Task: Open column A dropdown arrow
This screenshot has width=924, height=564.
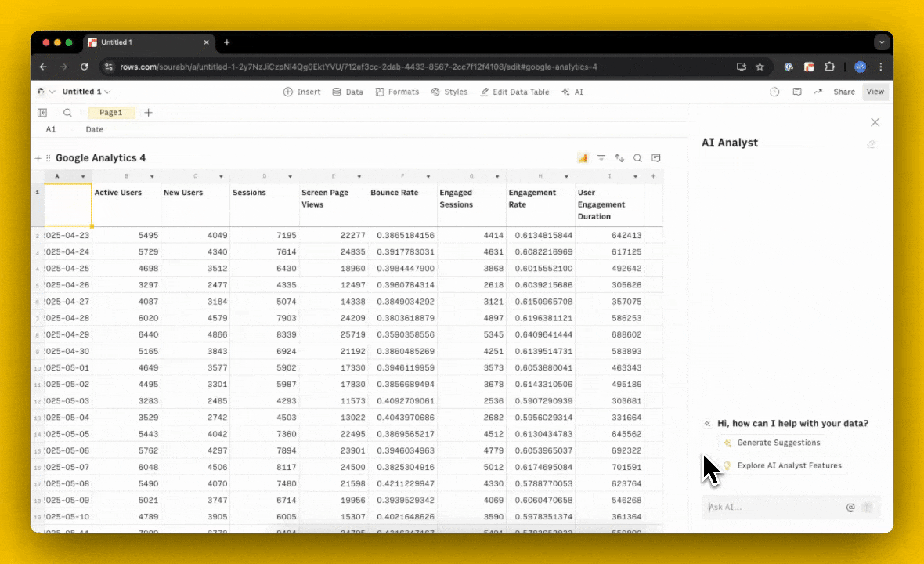Action: [83, 177]
